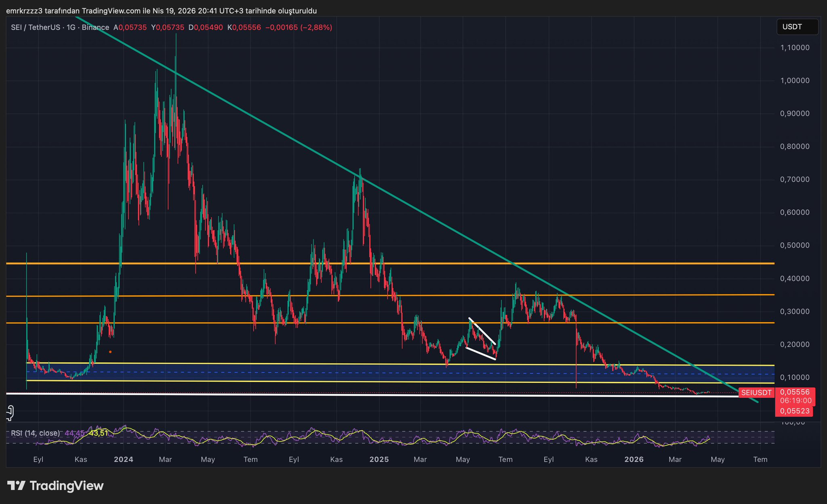Click the RSI (14, close) indicator legend
The image size is (827, 504).
click(x=35, y=433)
